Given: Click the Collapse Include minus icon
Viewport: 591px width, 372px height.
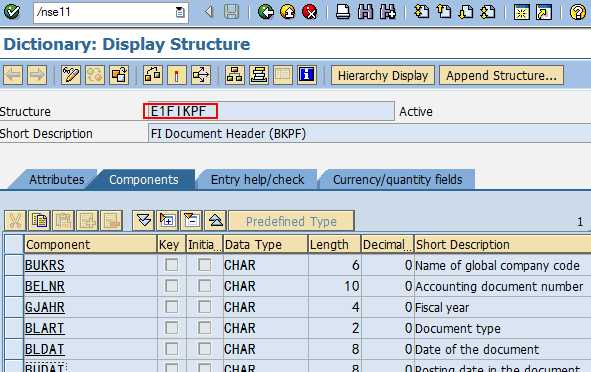Looking at the screenshot, I should [191, 220].
